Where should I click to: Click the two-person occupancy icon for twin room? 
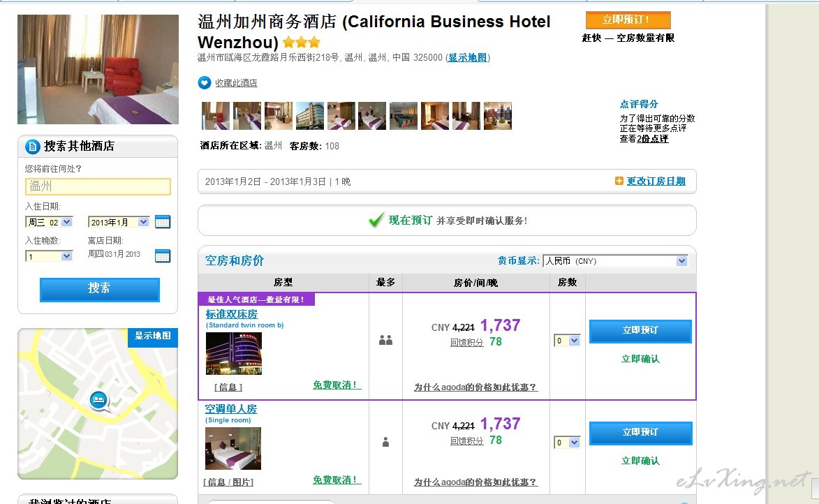(x=385, y=341)
